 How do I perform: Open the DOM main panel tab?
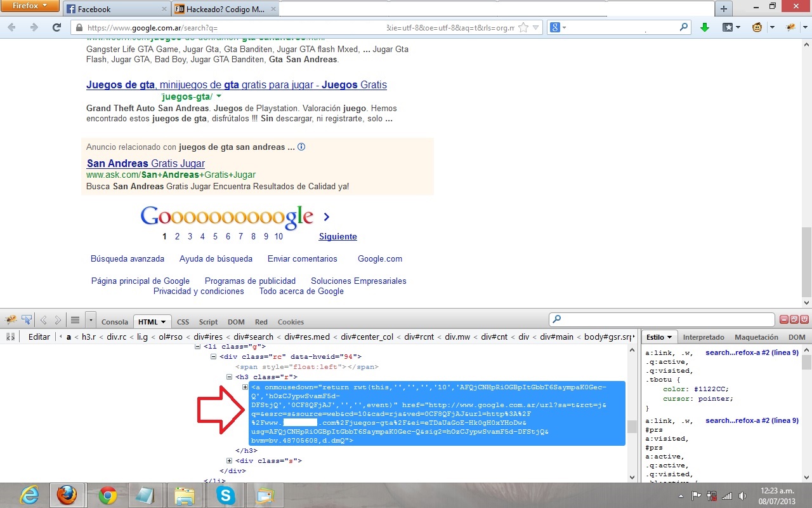tap(236, 322)
